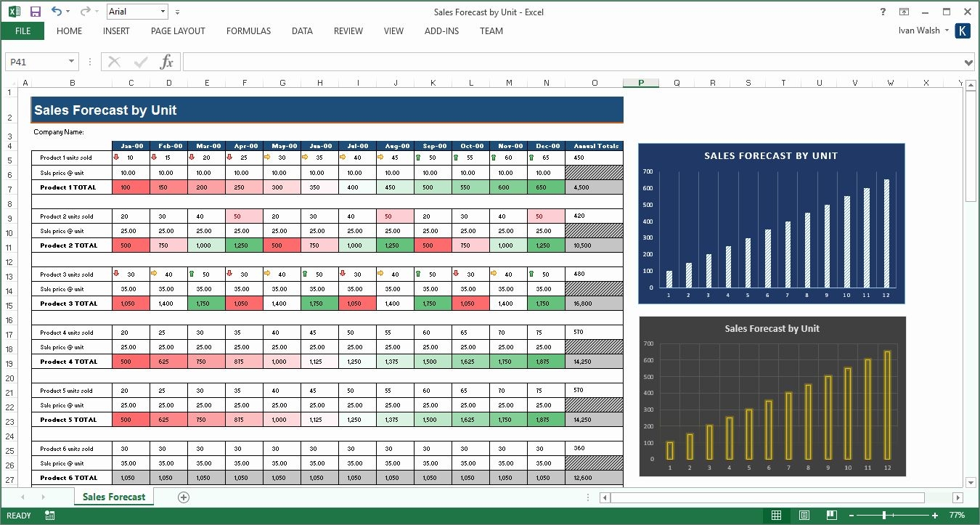Click the zoom slider handle
The height and width of the screenshot is (525, 980).
[x=884, y=516]
